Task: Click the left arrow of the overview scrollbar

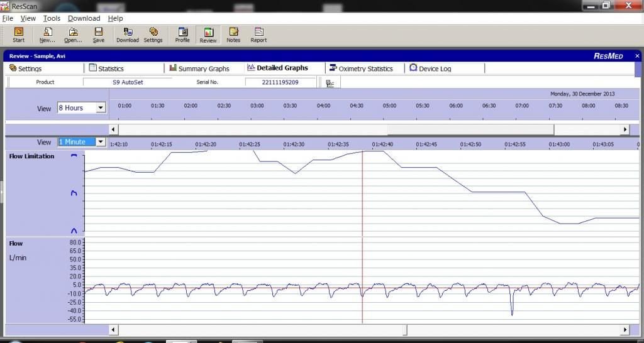Action: pos(113,129)
